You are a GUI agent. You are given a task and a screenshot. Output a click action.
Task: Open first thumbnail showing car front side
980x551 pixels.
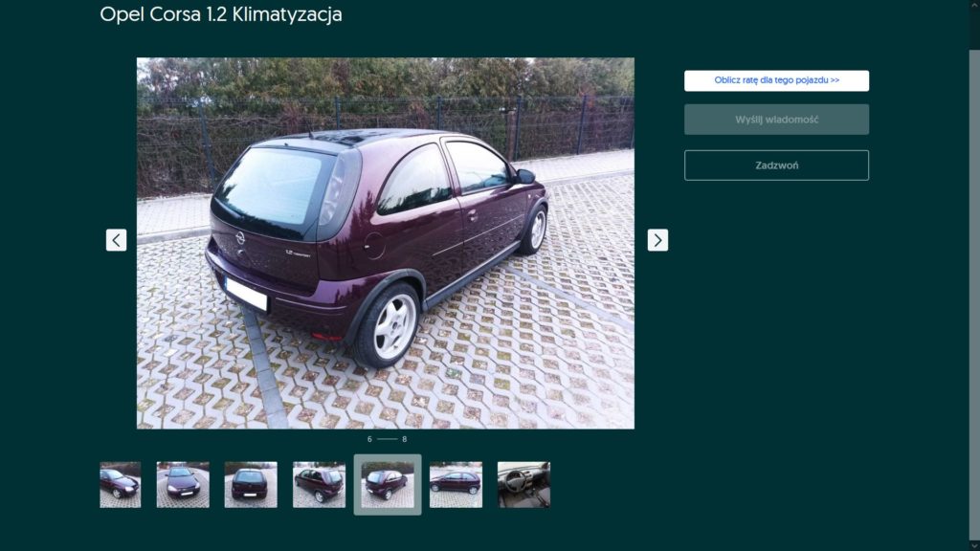point(120,485)
